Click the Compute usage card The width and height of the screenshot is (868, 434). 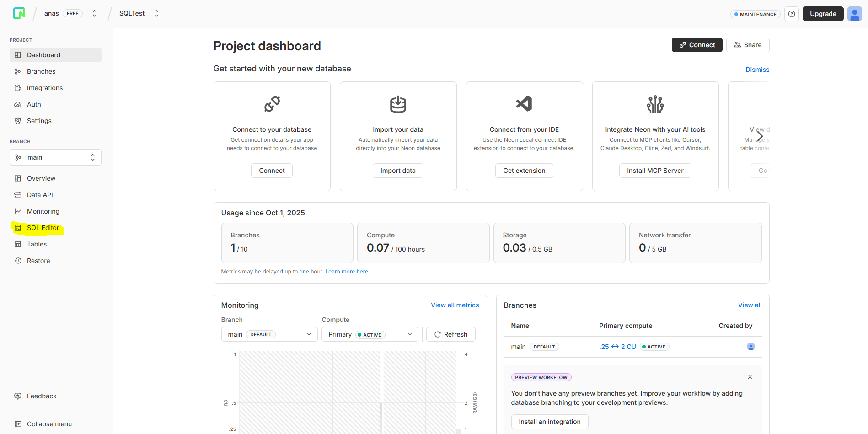[x=423, y=243]
